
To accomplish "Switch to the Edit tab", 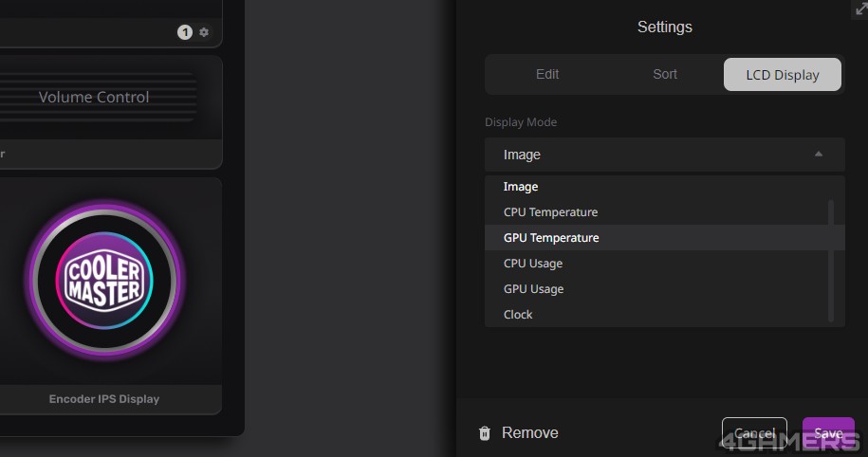I will (547, 74).
